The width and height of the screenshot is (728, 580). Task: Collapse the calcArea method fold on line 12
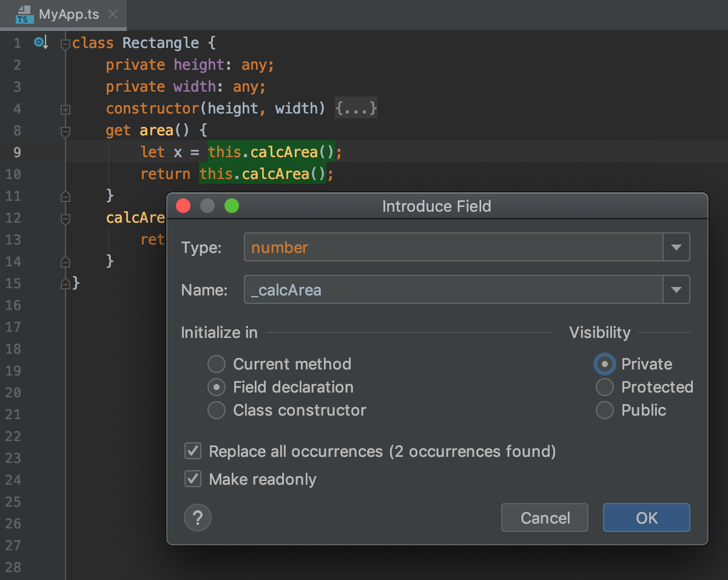tap(66, 218)
